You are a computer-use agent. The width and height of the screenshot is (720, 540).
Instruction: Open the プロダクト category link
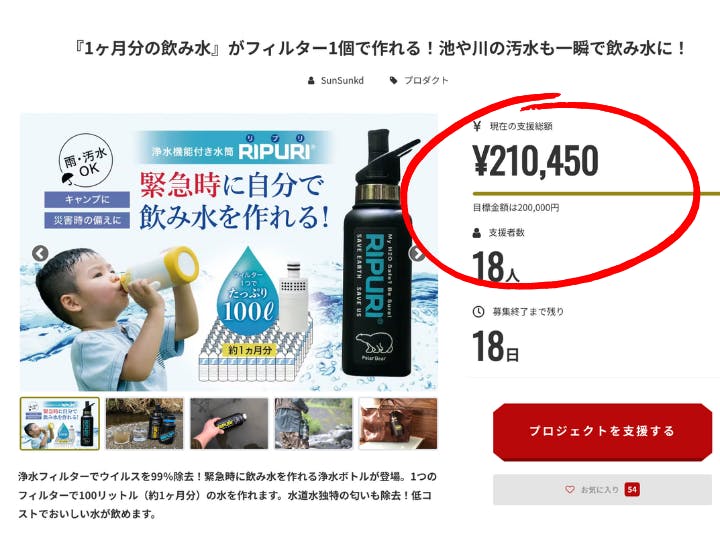(x=426, y=81)
